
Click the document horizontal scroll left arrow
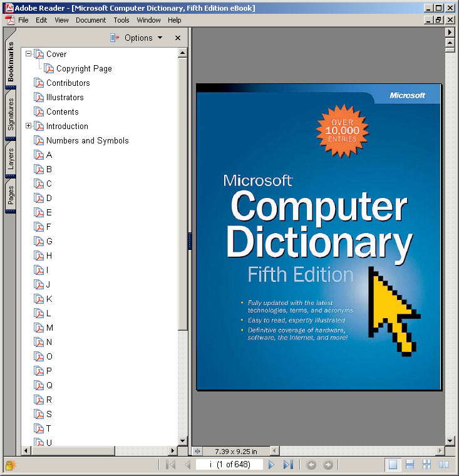275,451
